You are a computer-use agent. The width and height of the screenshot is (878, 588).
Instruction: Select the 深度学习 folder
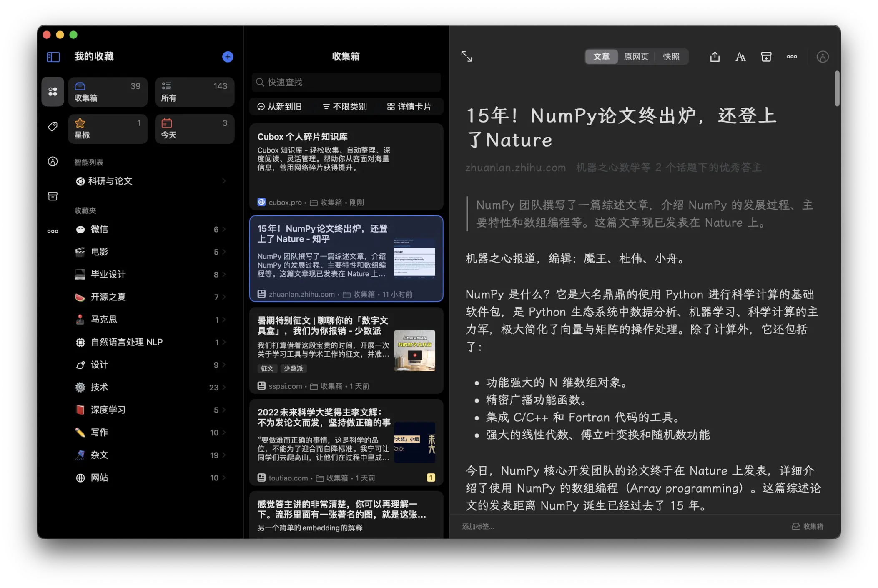pos(151,410)
